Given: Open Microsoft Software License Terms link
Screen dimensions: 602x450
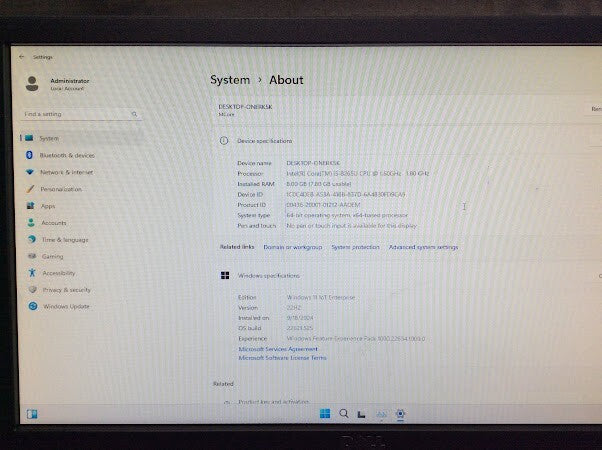Looking at the screenshot, I should (x=282, y=357).
